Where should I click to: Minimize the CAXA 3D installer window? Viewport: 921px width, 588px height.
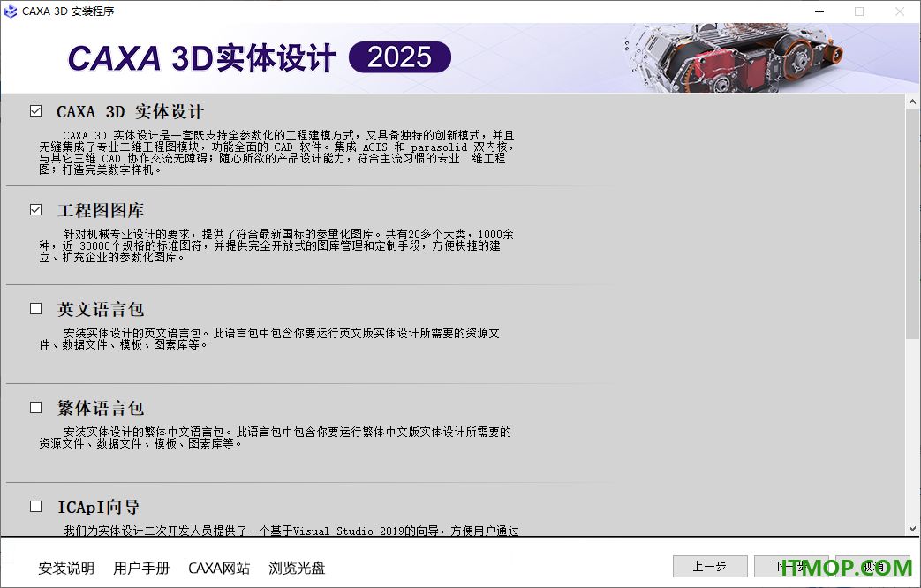[819, 11]
